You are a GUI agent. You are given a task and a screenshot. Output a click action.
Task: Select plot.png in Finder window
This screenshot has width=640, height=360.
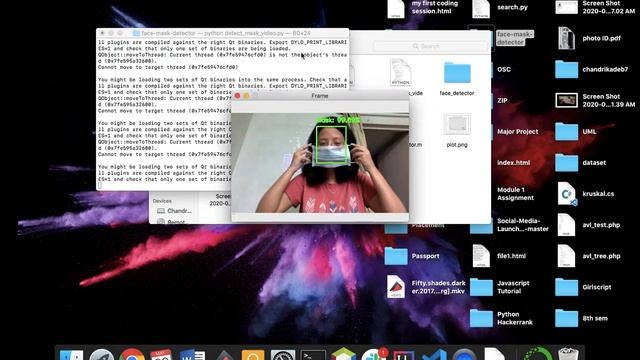click(457, 124)
